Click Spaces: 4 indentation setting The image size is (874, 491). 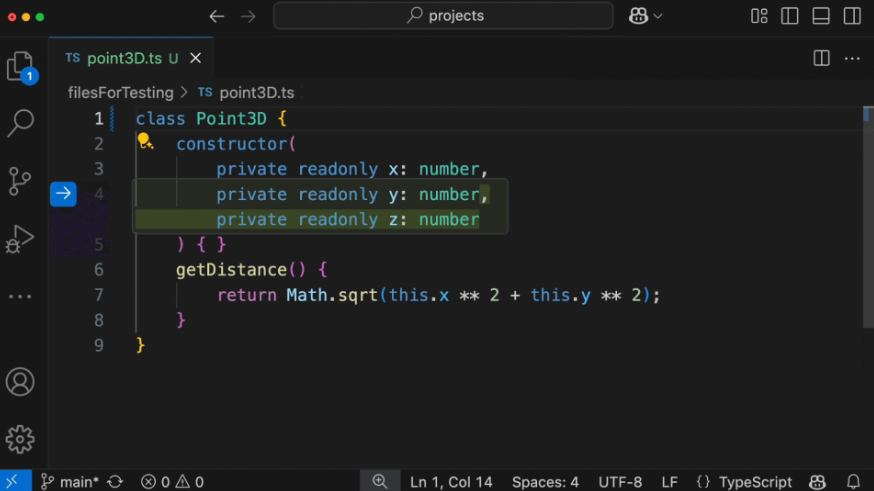coord(545,482)
